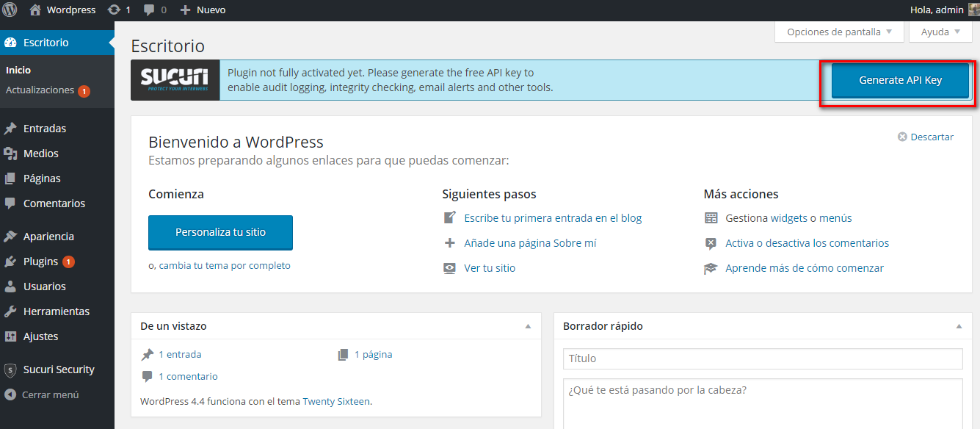Open the Wordpress site home link
Image resolution: width=980 pixels, height=429 pixels.
[62, 10]
